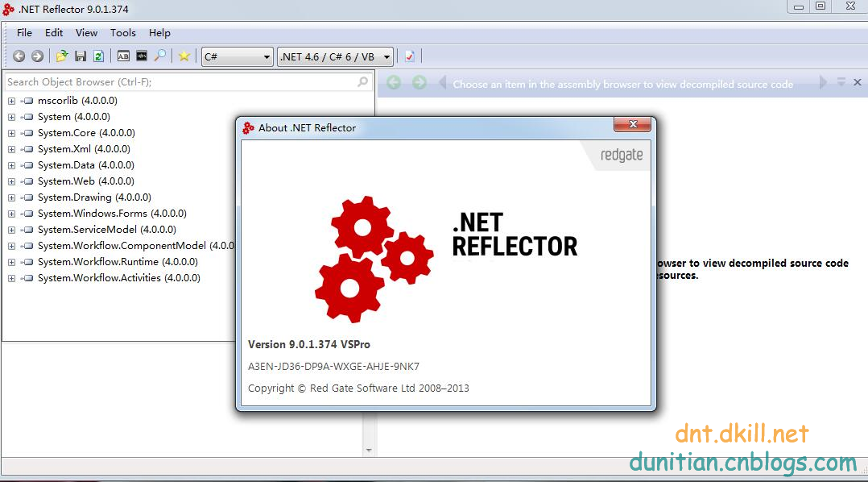Click 'Choose an item in the assembly browser' message
Viewport: 868px width, 482px height.
tap(622, 84)
